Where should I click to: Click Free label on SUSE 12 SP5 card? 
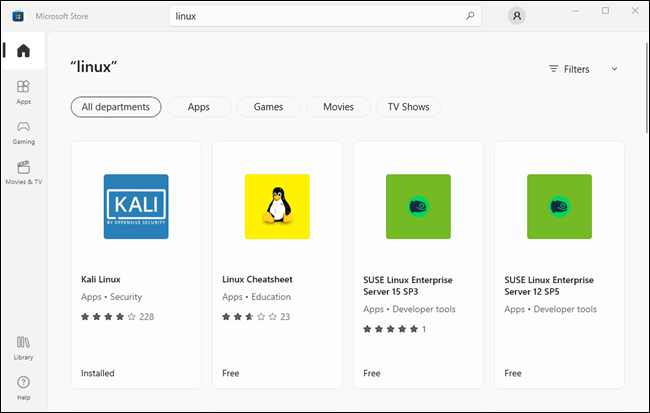(x=513, y=373)
